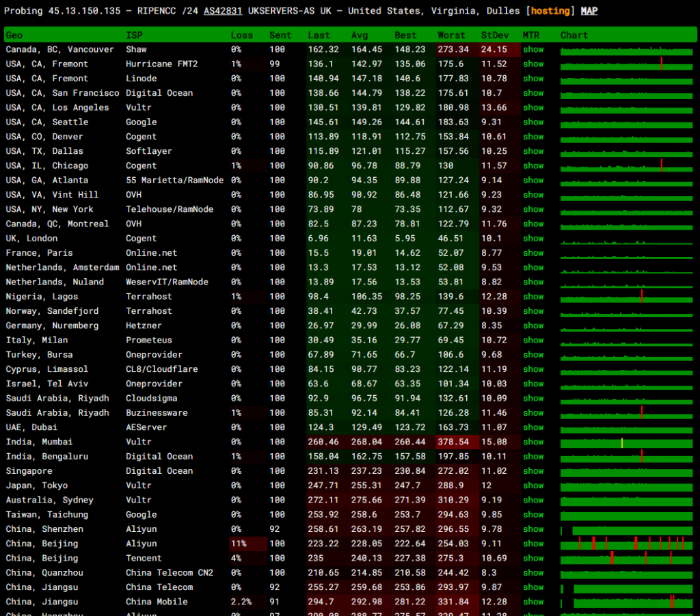This screenshot has height=616, width=700.
Task: Click the Beijing Tencent latency chart
Action: [626, 558]
